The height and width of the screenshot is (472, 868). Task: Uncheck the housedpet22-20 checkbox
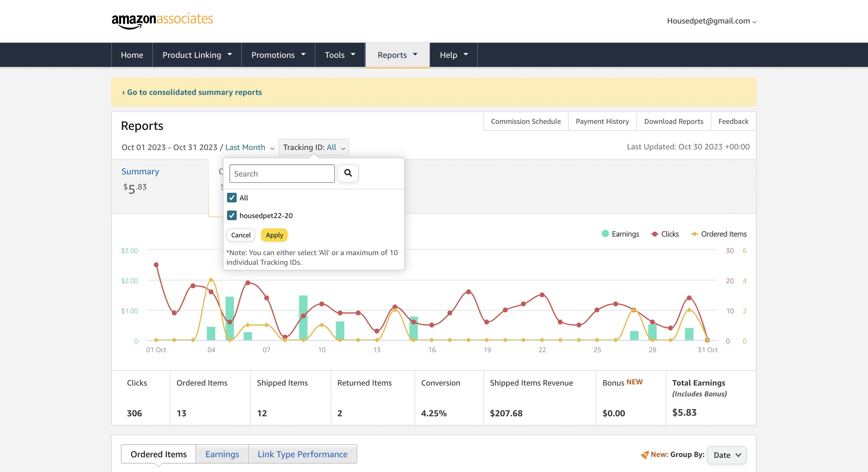click(x=232, y=215)
